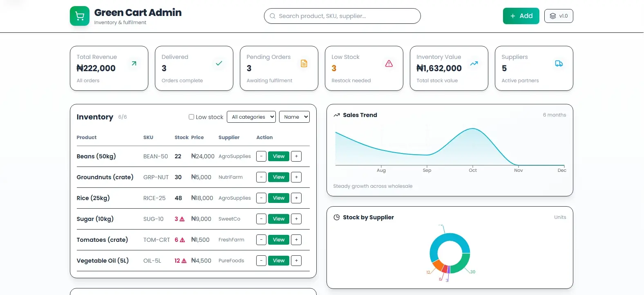The width and height of the screenshot is (644, 295).
Task: Click the Pending Orders document icon
Action: pos(304,63)
